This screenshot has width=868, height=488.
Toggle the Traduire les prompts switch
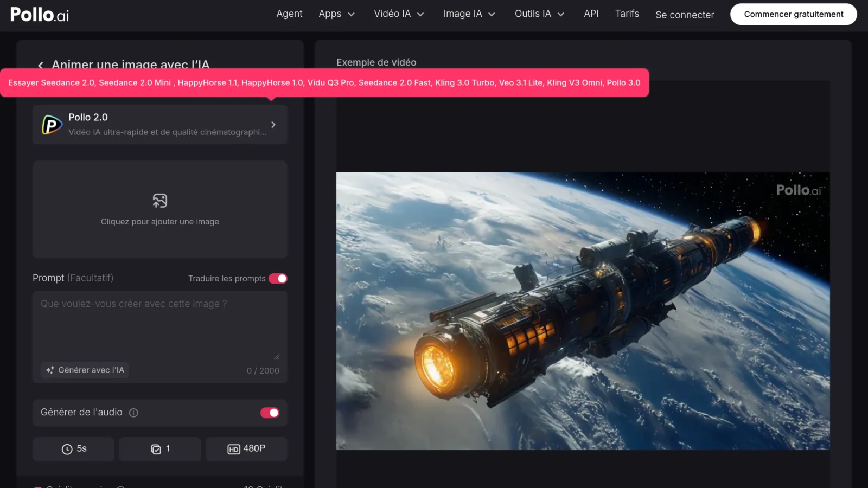(x=278, y=278)
